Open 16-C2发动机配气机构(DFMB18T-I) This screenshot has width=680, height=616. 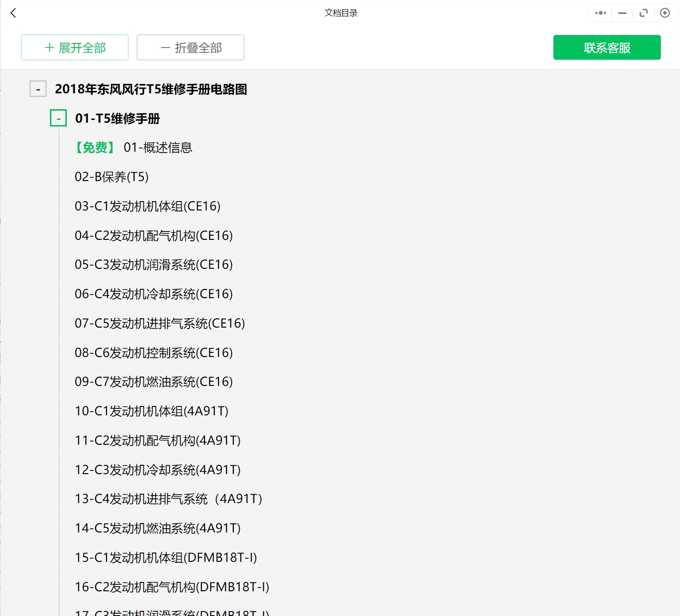click(x=171, y=587)
